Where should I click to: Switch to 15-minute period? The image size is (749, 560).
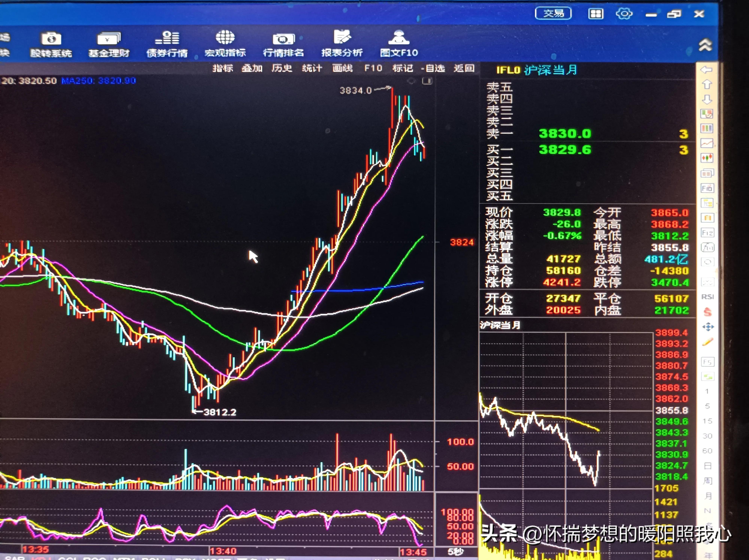click(x=707, y=421)
